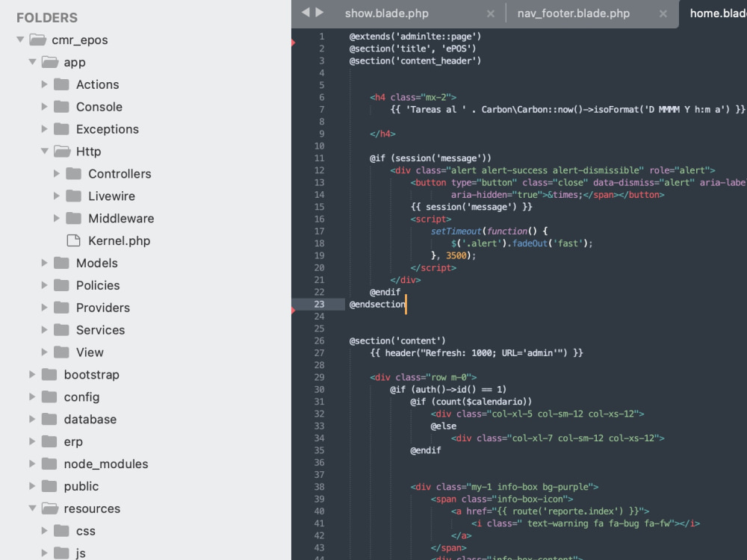Expand the Actions folder arrow
The width and height of the screenshot is (747, 560).
44,84
